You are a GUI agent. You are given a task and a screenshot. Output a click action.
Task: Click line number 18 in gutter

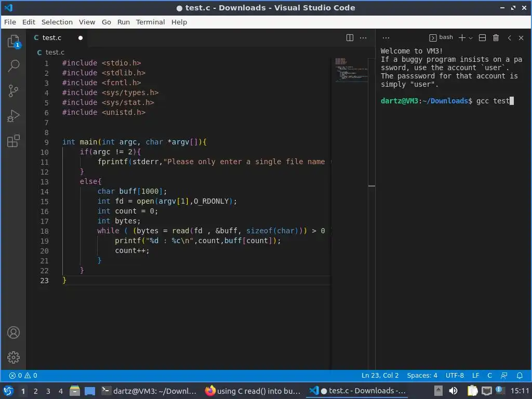click(x=45, y=231)
